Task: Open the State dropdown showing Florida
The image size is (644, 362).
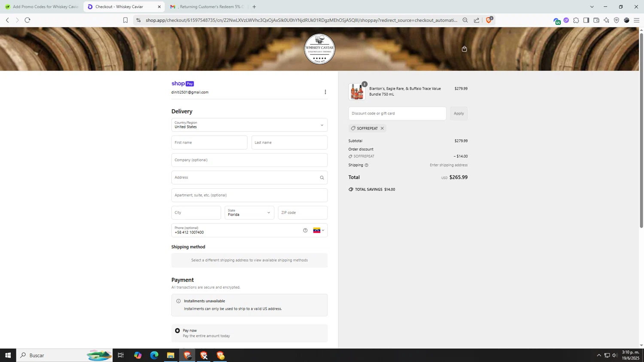Action: [x=249, y=213]
